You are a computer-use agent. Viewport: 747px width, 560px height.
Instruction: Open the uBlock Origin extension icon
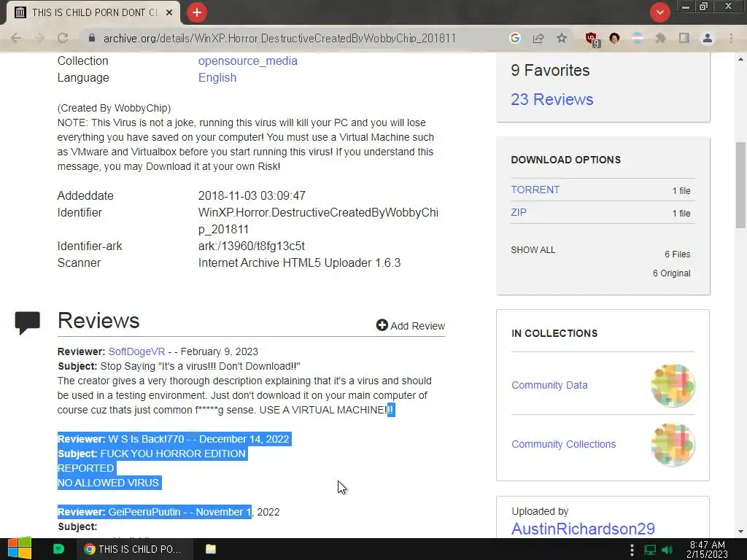coord(592,39)
